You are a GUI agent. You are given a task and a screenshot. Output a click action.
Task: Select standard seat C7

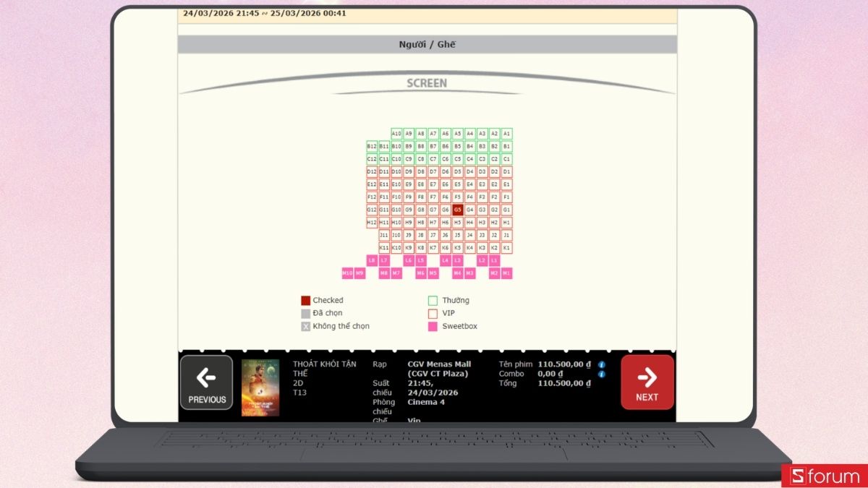tap(433, 159)
